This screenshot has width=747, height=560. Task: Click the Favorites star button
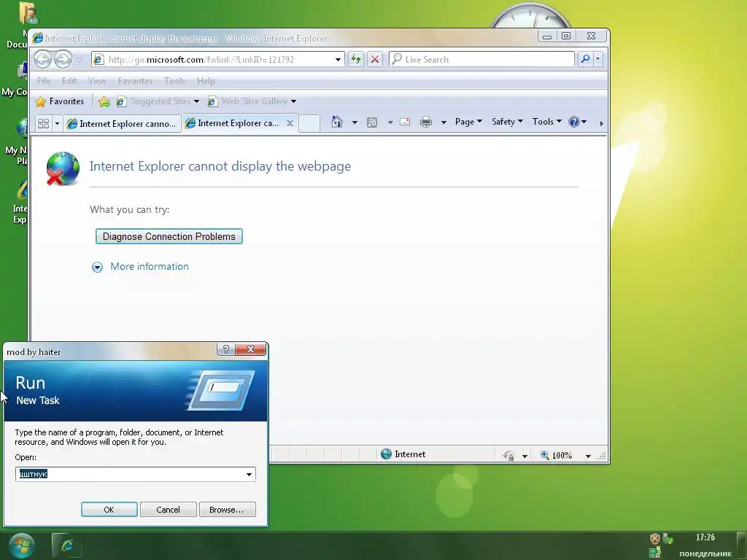(60, 101)
